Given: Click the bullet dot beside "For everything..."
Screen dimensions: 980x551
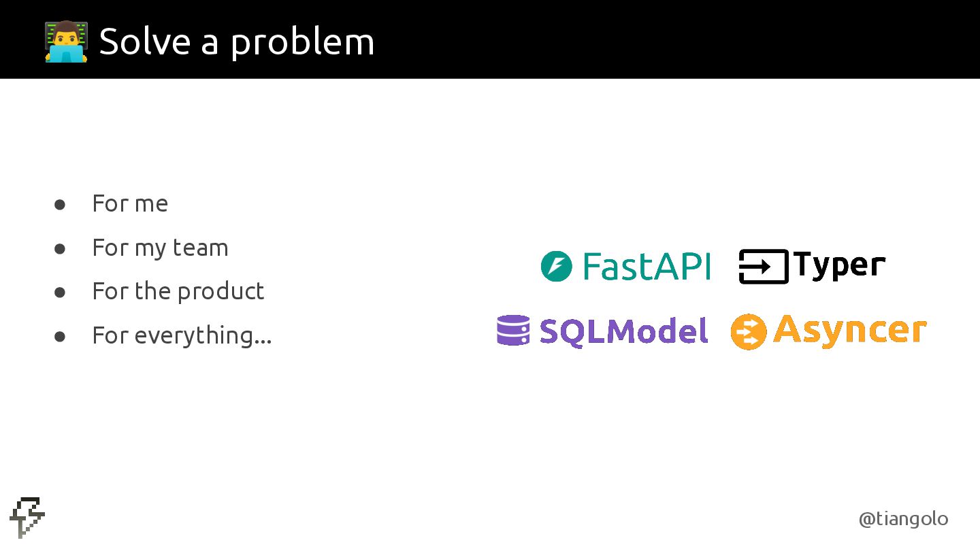Looking at the screenshot, I should (x=60, y=336).
